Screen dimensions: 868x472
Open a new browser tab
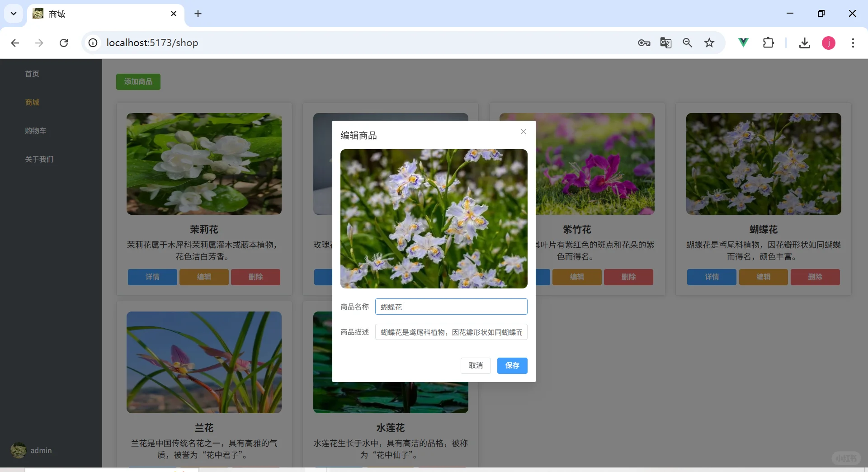[x=198, y=14]
